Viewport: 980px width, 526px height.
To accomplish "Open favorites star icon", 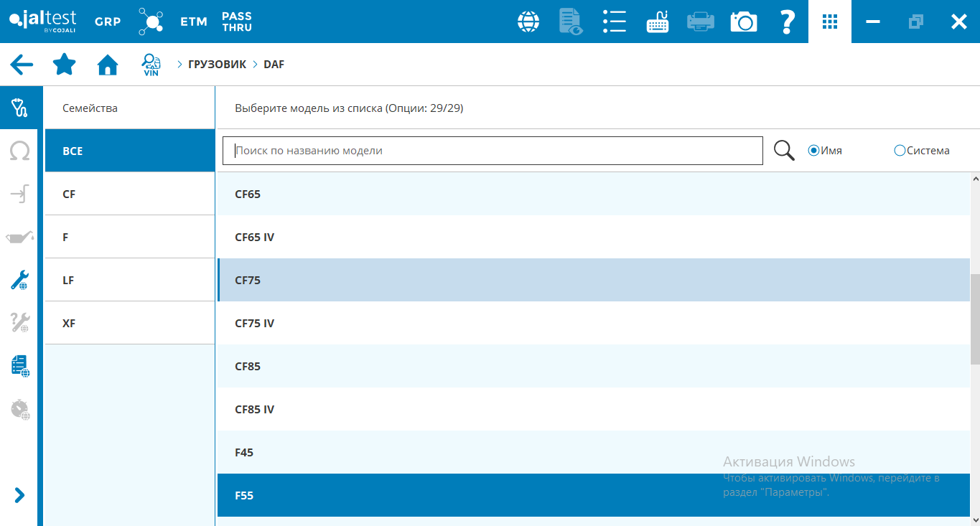I will point(65,65).
